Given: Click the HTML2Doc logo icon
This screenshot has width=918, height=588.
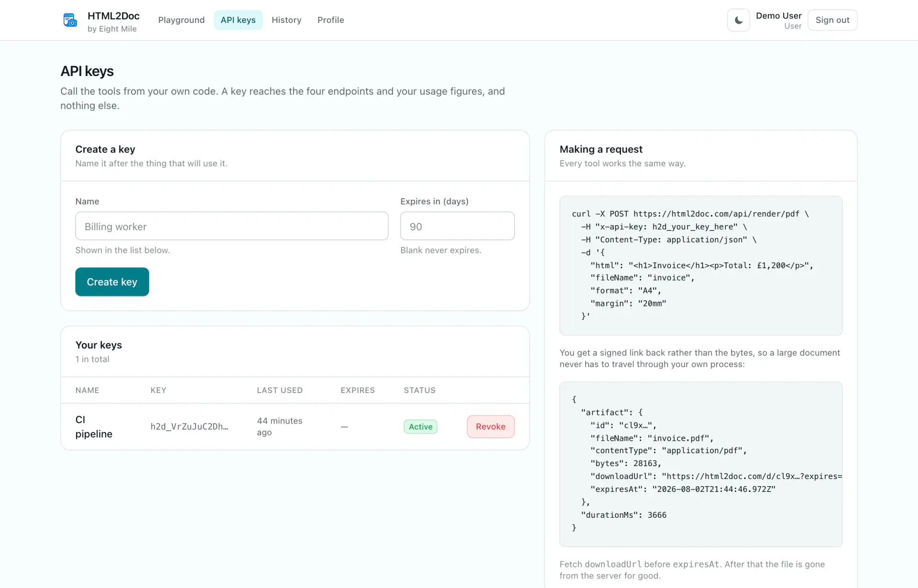Looking at the screenshot, I should [x=70, y=20].
